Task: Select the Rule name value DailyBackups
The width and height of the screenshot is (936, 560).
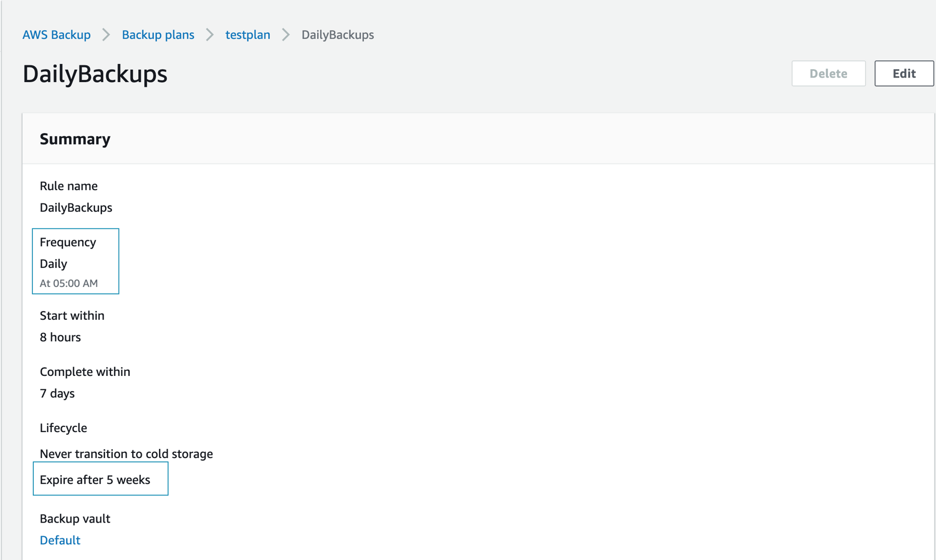Action: (75, 207)
